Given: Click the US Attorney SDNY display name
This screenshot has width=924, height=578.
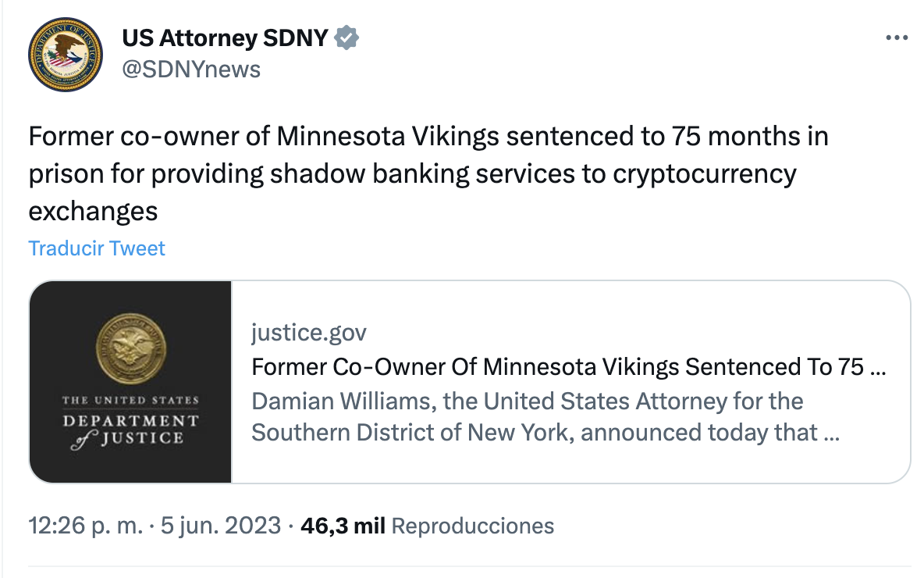Looking at the screenshot, I should point(225,37).
